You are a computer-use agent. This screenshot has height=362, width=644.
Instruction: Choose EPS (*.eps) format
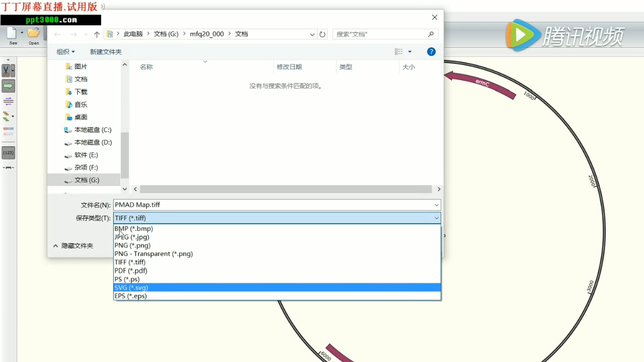click(277, 296)
